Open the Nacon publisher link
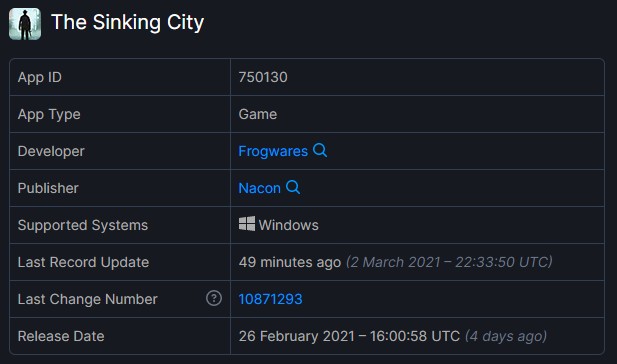This screenshot has height=364, width=617. coord(260,188)
